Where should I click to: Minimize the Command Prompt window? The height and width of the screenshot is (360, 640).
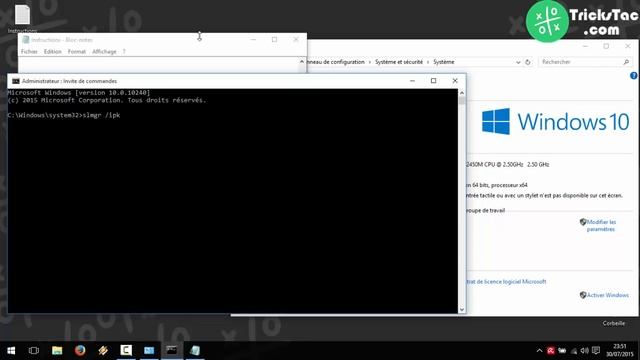click(x=412, y=81)
